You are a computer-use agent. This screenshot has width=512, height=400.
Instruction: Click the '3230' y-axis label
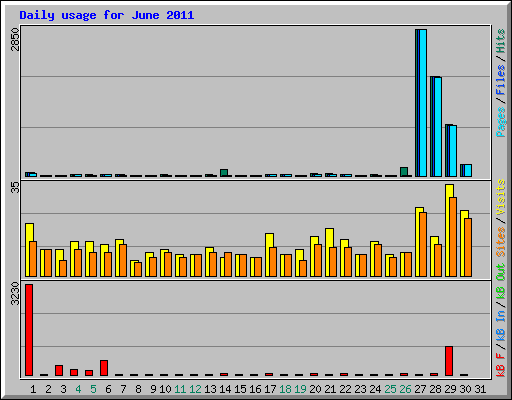[15, 293]
